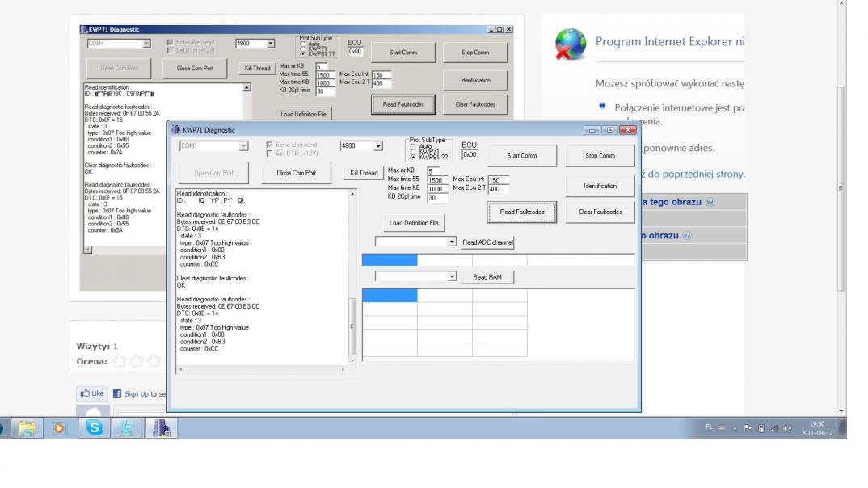Click Identification in front window
This screenshot has height=488, width=868.
(600, 186)
